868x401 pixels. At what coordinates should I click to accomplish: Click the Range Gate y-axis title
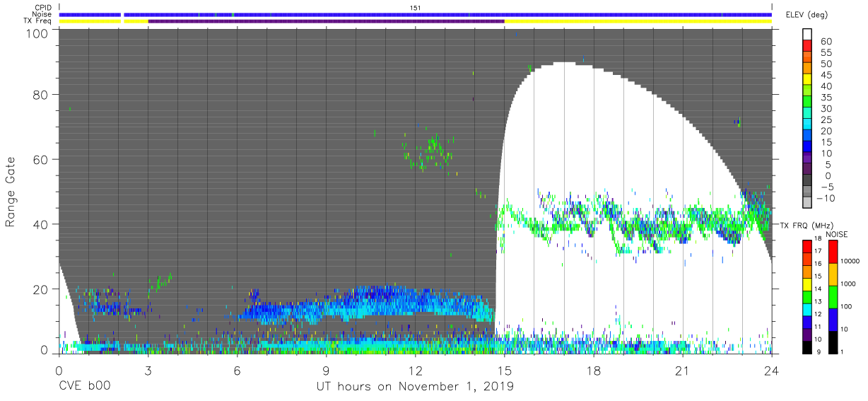tap(11, 192)
